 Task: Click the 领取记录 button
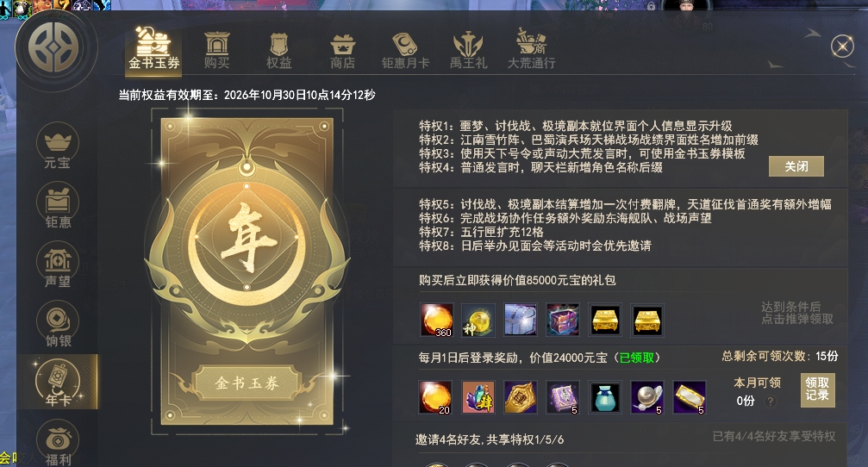click(x=818, y=389)
